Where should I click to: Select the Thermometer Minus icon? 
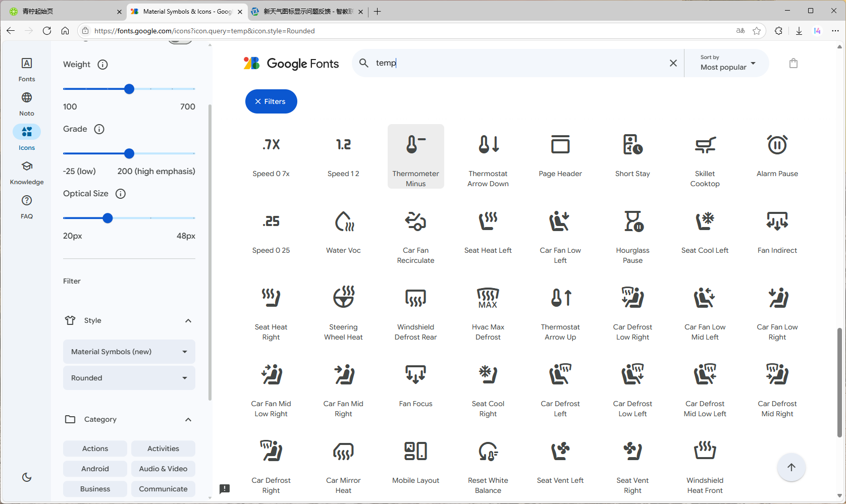415,156
